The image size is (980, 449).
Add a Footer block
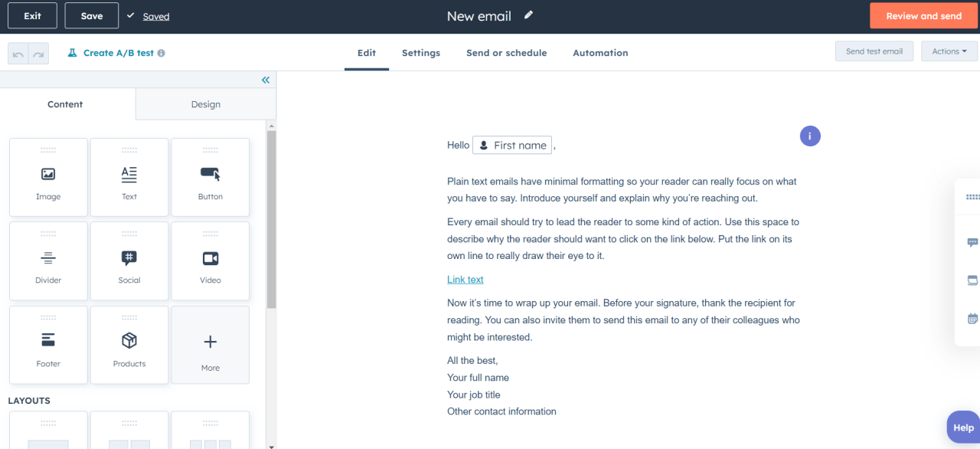click(47, 345)
